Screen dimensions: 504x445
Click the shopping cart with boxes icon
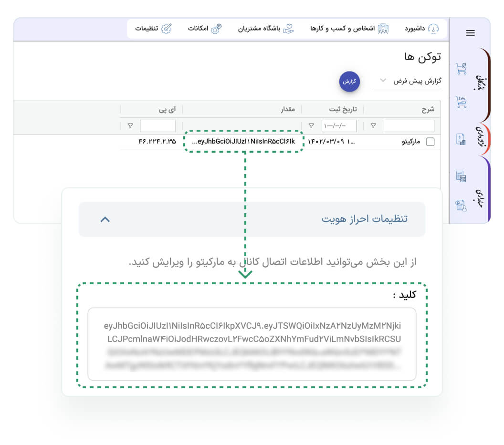tap(461, 102)
